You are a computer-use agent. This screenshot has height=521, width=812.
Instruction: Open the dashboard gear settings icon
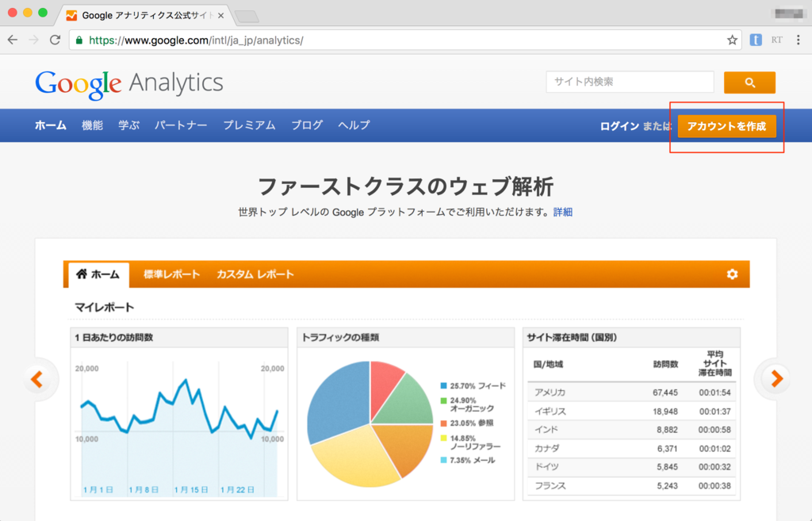732,274
